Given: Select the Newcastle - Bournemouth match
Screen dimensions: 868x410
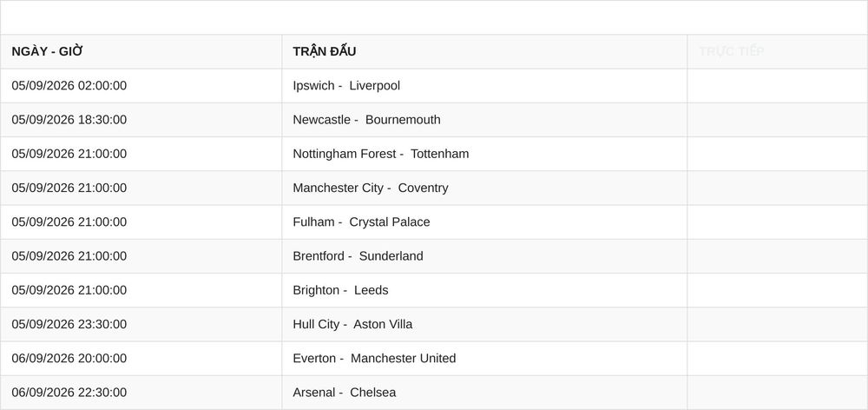Looking at the screenshot, I should (366, 120).
